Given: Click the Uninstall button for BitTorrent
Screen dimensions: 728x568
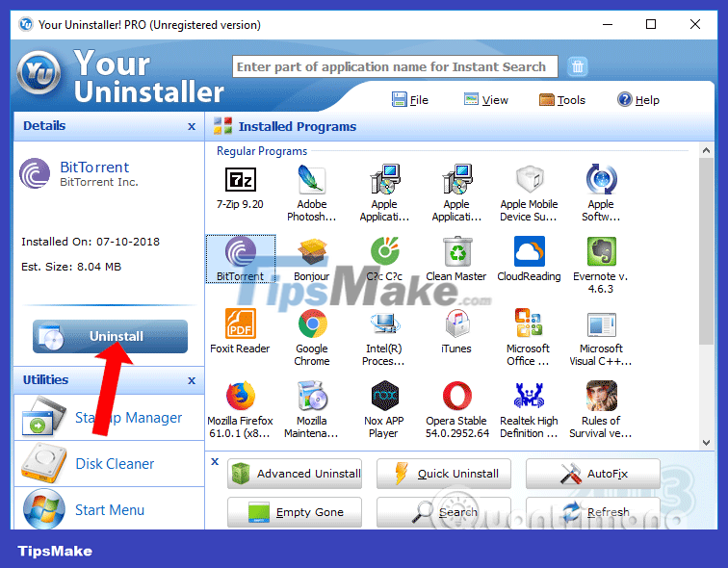Looking at the screenshot, I should click(111, 336).
